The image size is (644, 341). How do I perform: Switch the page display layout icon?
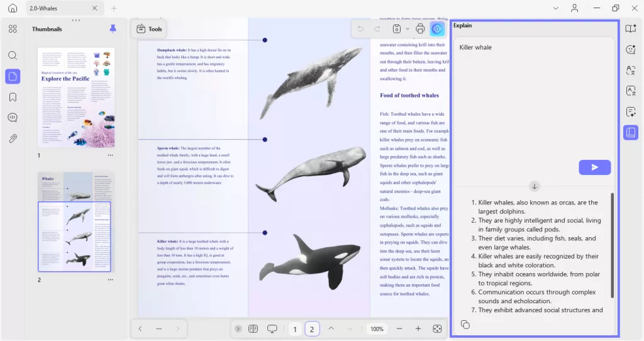click(x=253, y=328)
